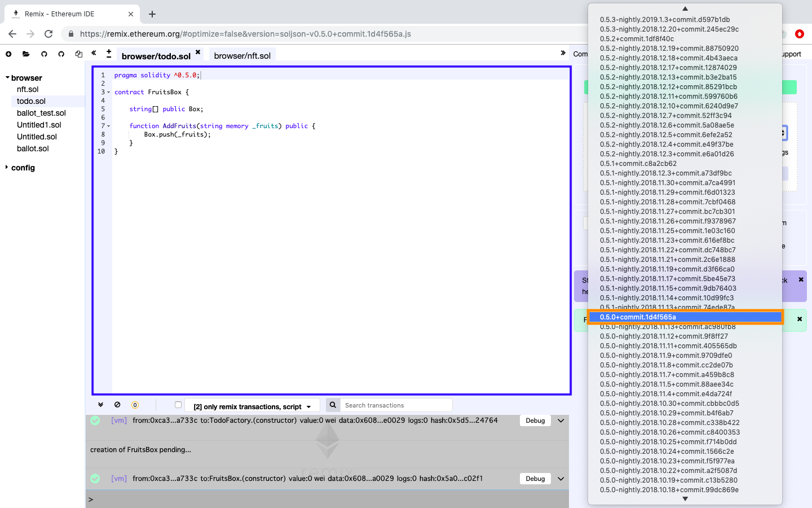
Task: Click the browser forward arrow
Action: (x=30, y=34)
